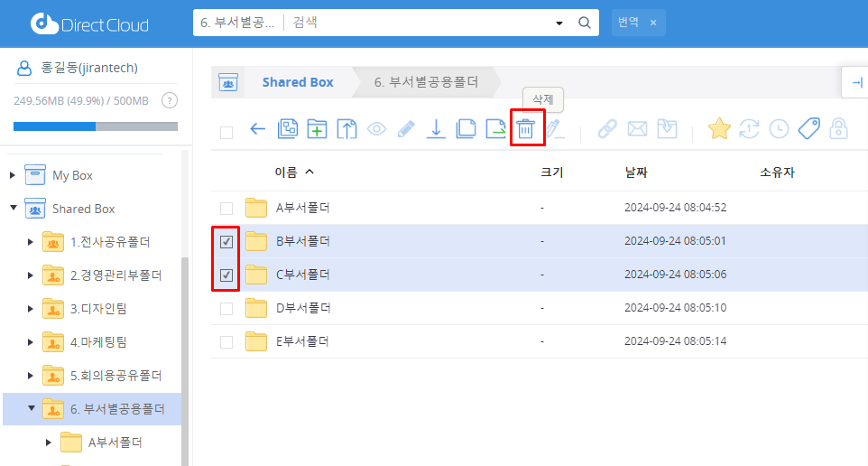Open the D부서폴더 folder link
The width and height of the screenshot is (868, 466).
point(303,308)
